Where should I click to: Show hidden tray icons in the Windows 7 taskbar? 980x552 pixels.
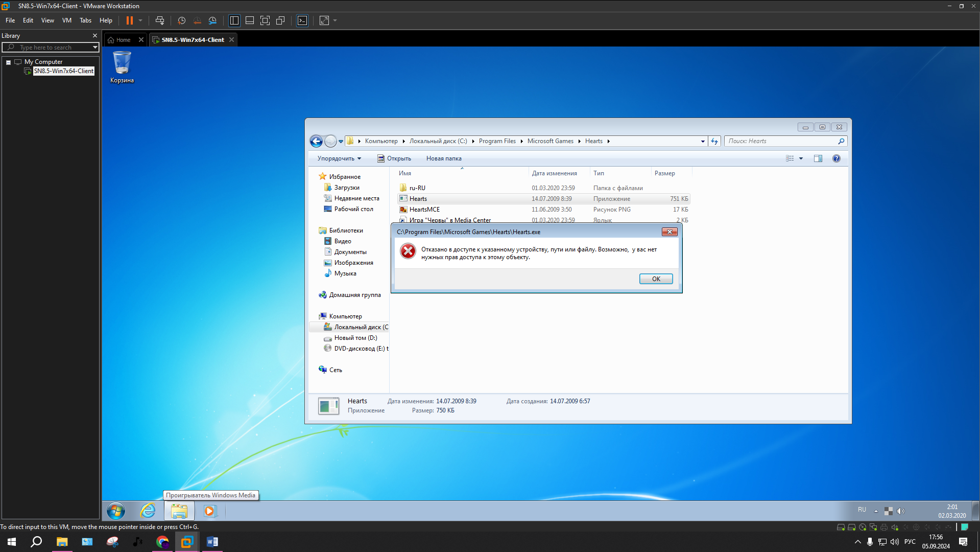(876, 511)
